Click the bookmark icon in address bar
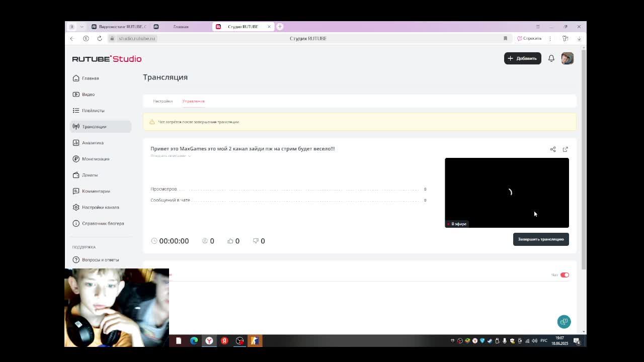This screenshot has height=362, width=644. pos(505,38)
